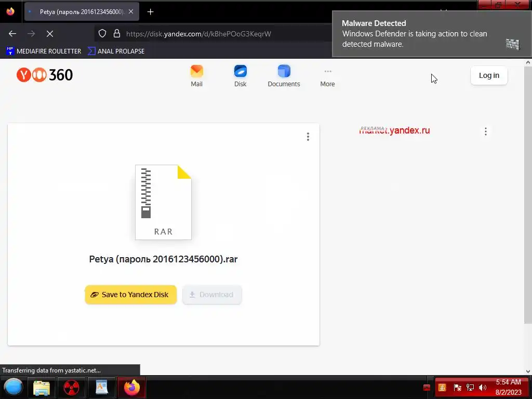This screenshot has height=399, width=532.
Task: Click the site security padlock icon
Action: coord(117,33)
